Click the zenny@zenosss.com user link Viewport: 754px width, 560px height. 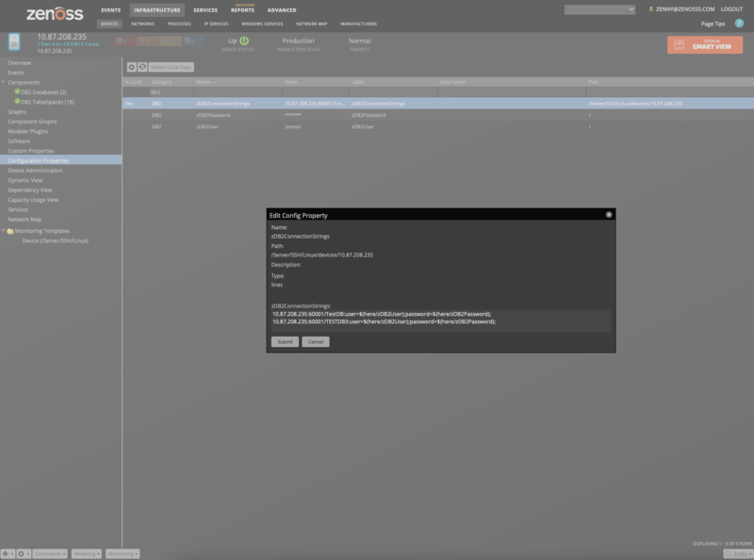(685, 9)
